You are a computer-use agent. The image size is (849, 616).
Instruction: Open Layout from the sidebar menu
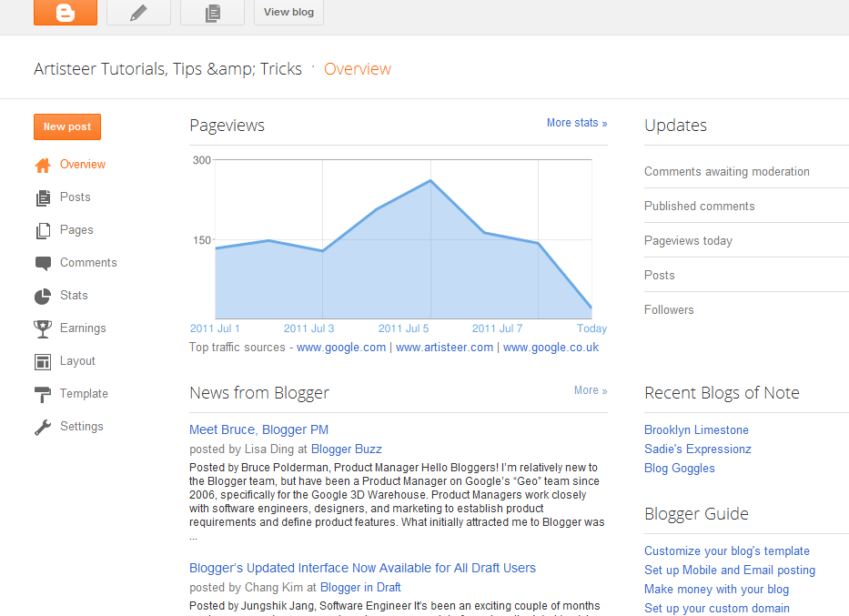pyautogui.click(x=77, y=360)
